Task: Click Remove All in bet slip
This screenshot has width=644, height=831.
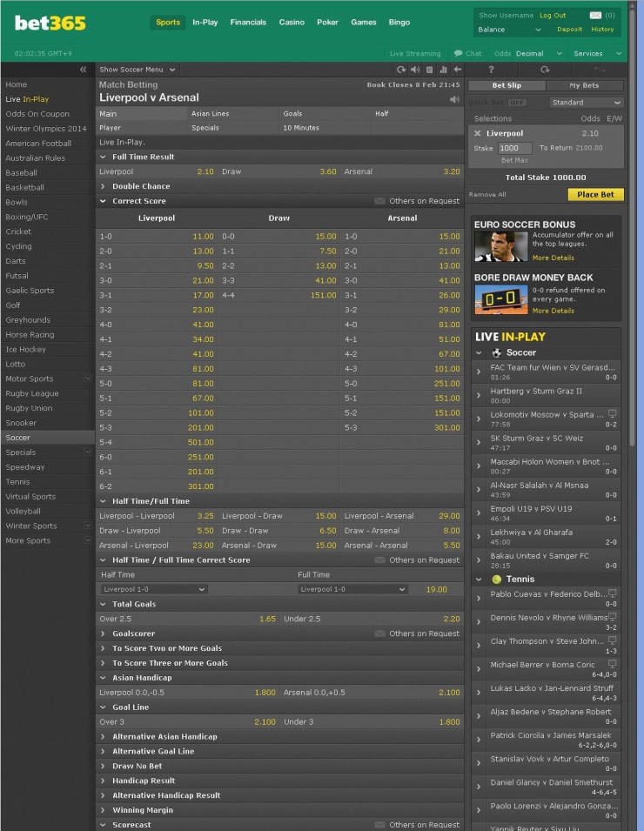Action: coord(487,195)
